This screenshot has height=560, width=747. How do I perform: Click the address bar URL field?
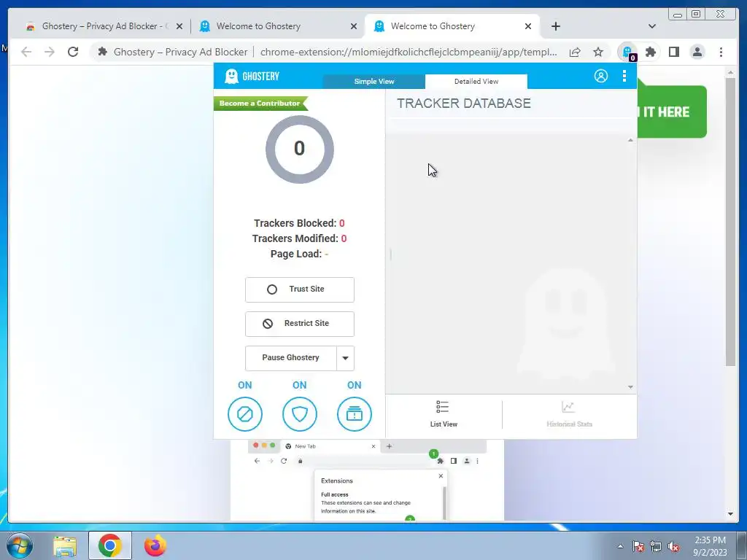coord(409,52)
